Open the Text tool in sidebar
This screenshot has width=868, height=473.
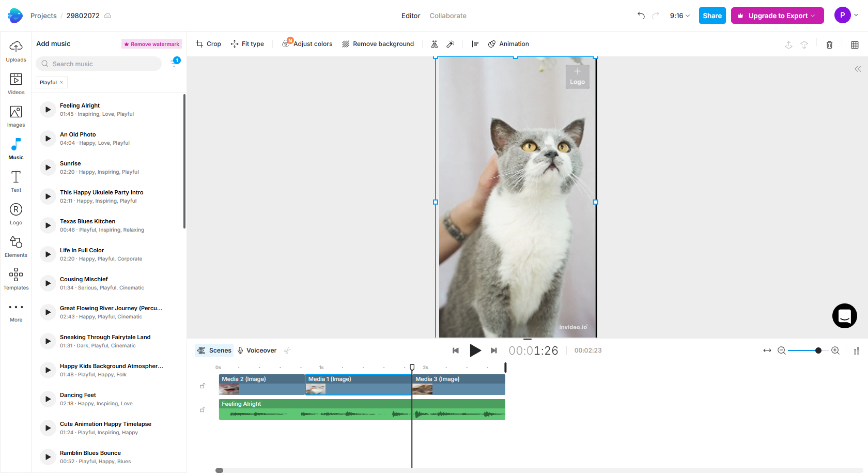click(x=16, y=182)
